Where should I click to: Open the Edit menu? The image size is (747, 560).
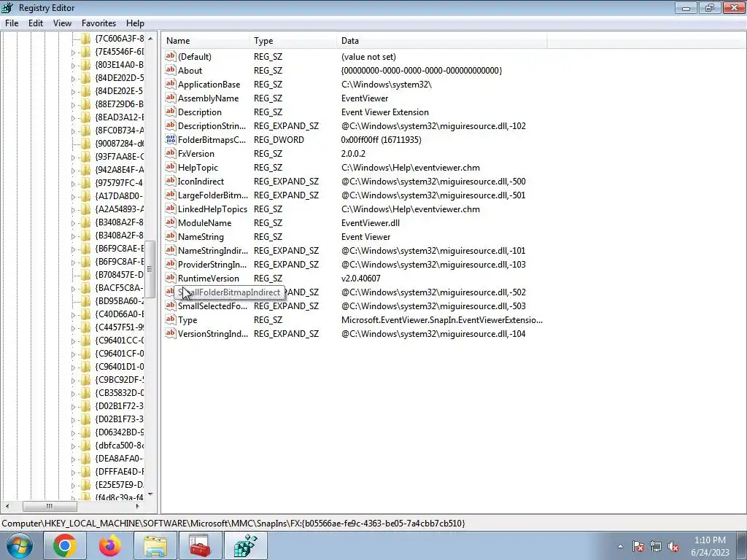point(36,23)
